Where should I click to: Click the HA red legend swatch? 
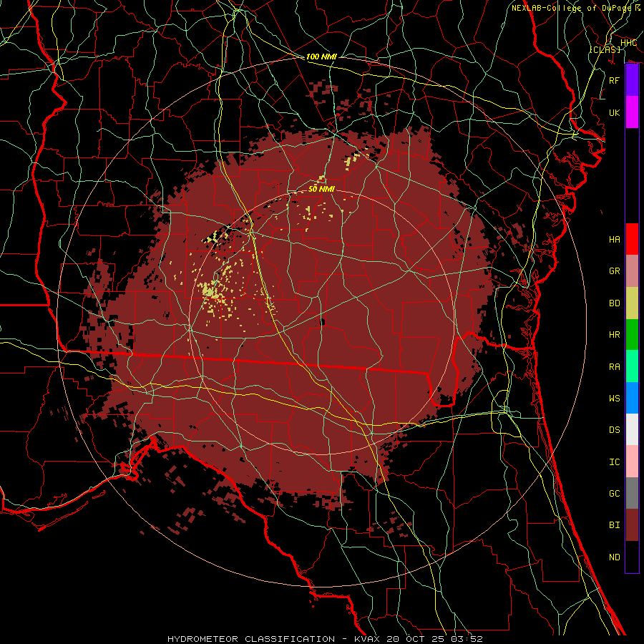coord(632,239)
